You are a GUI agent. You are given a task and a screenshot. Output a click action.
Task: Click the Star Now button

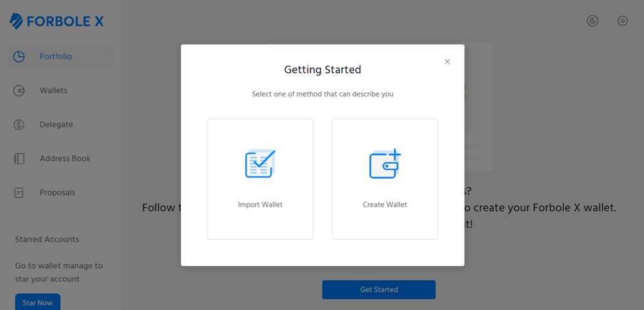point(38,302)
